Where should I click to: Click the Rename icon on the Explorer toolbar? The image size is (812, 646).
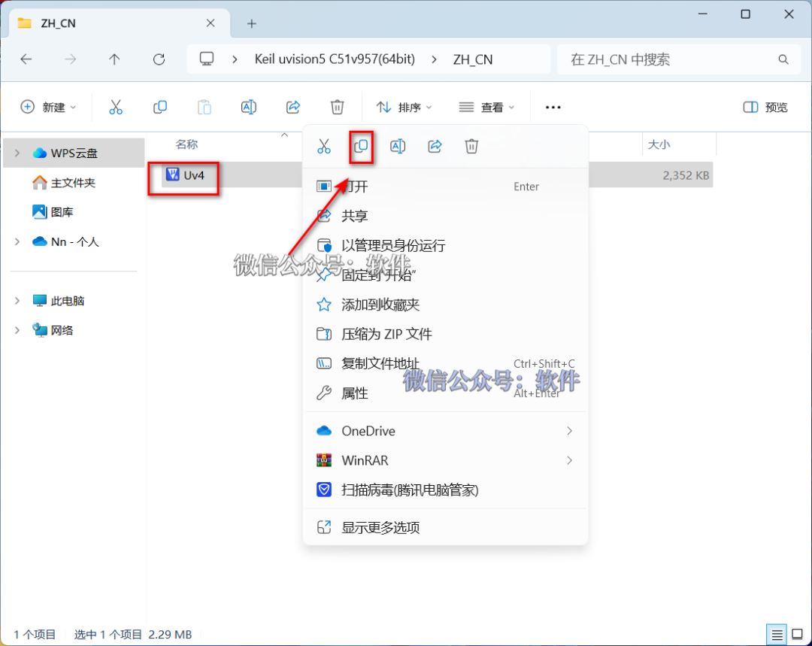pos(249,107)
